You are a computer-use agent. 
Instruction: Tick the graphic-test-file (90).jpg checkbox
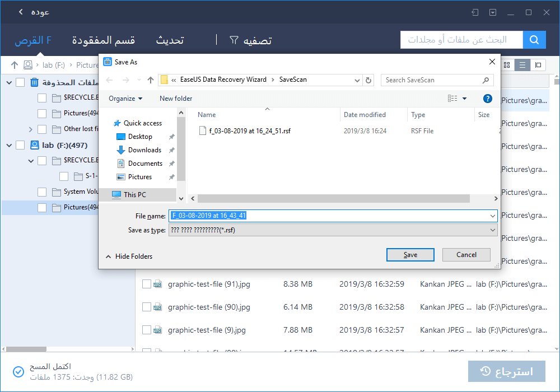click(x=146, y=307)
